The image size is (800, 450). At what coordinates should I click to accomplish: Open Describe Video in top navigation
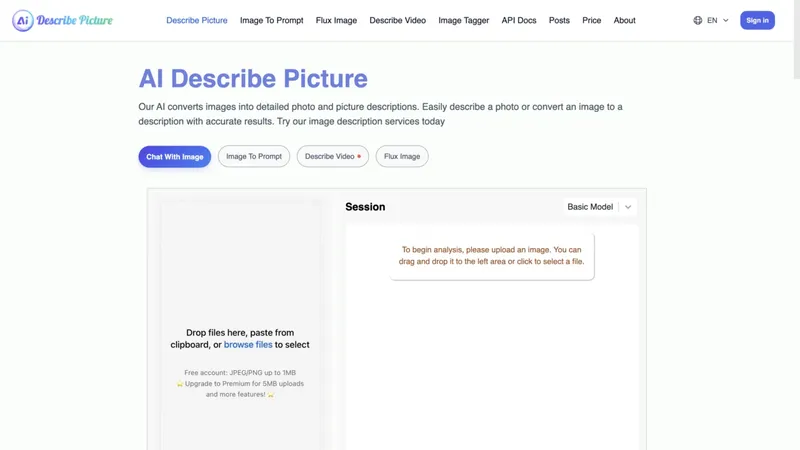[397, 20]
